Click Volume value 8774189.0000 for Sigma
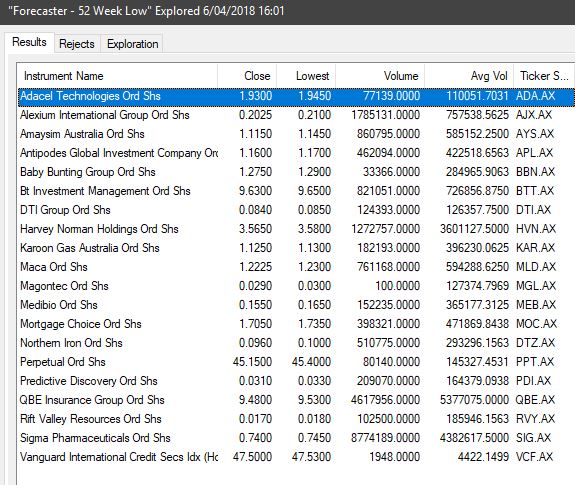 point(385,438)
